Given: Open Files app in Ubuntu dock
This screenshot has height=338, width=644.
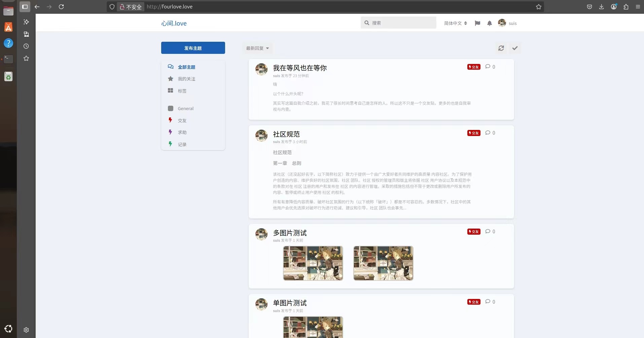Looking at the screenshot, I should coord(8,11).
